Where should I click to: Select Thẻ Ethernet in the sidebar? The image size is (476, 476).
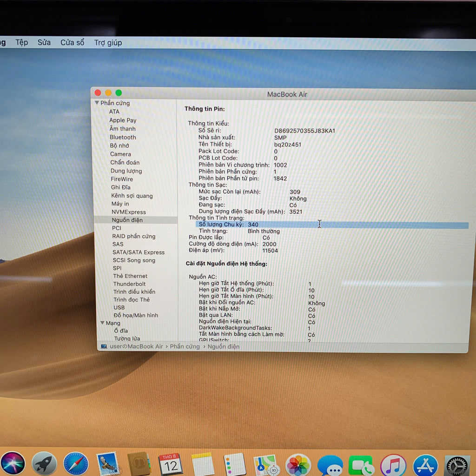tap(130, 276)
